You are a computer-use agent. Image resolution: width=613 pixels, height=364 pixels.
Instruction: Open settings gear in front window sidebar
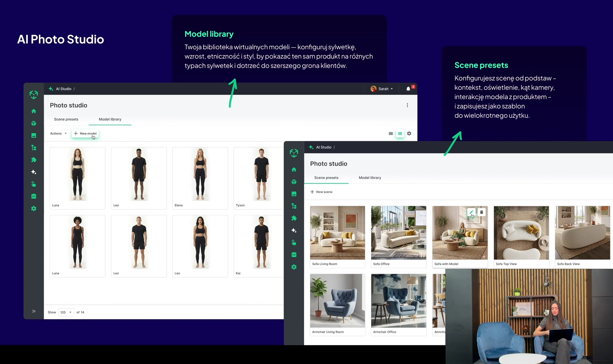(294, 267)
